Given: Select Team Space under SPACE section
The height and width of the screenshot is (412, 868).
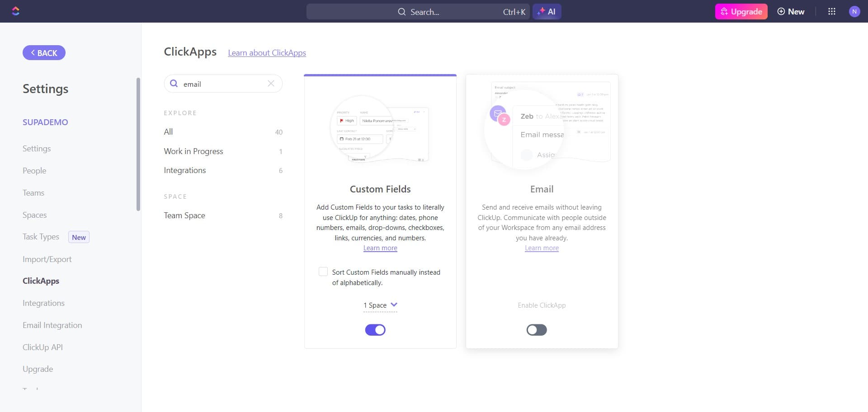Looking at the screenshot, I should [x=184, y=215].
